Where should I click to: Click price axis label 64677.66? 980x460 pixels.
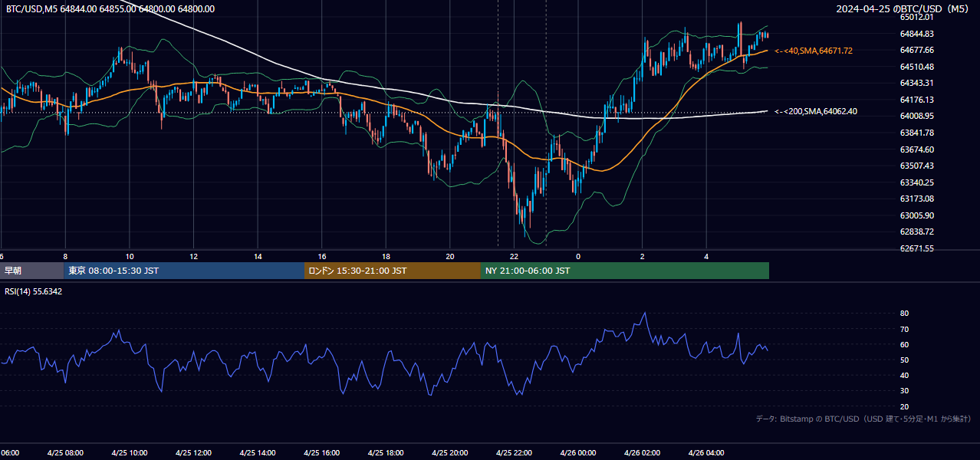[916, 50]
